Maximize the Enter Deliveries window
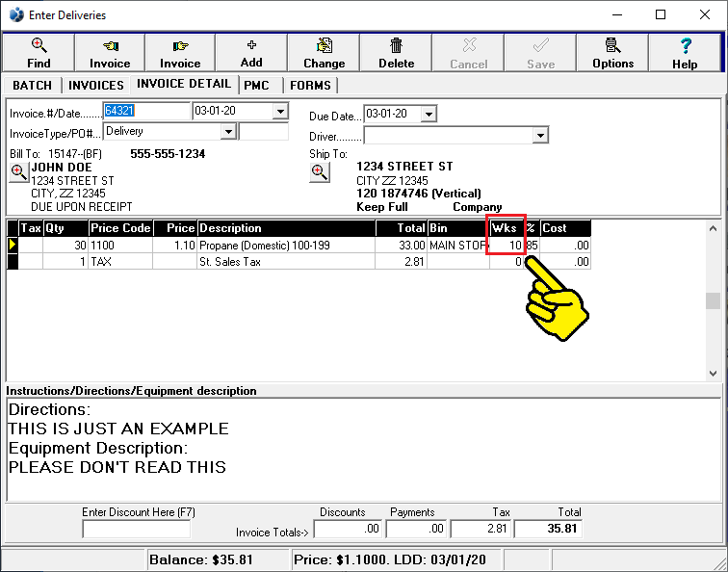Screen dimensions: 728x572 (x=661, y=14)
